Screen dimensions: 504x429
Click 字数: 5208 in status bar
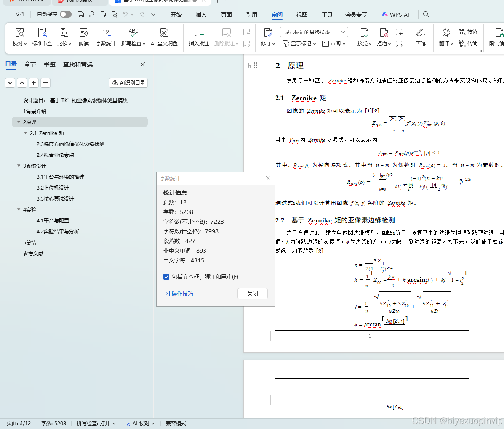click(53, 424)
